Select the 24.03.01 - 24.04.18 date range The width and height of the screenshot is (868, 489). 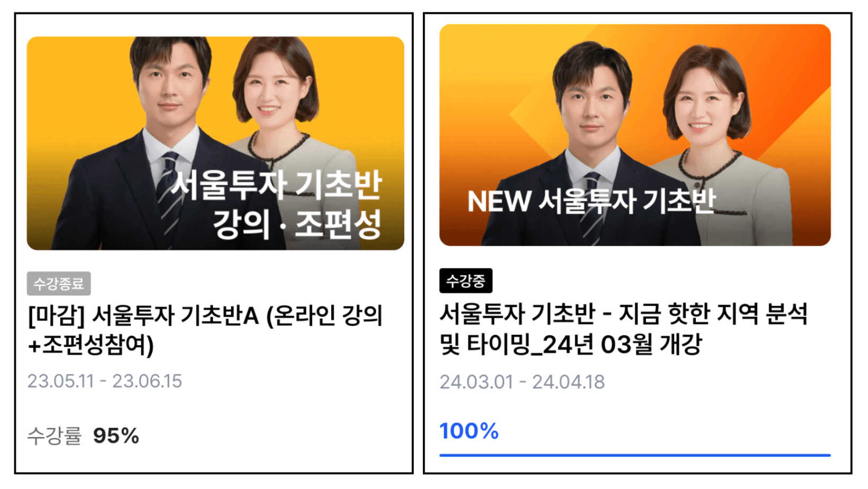click(x=522, y=382)
